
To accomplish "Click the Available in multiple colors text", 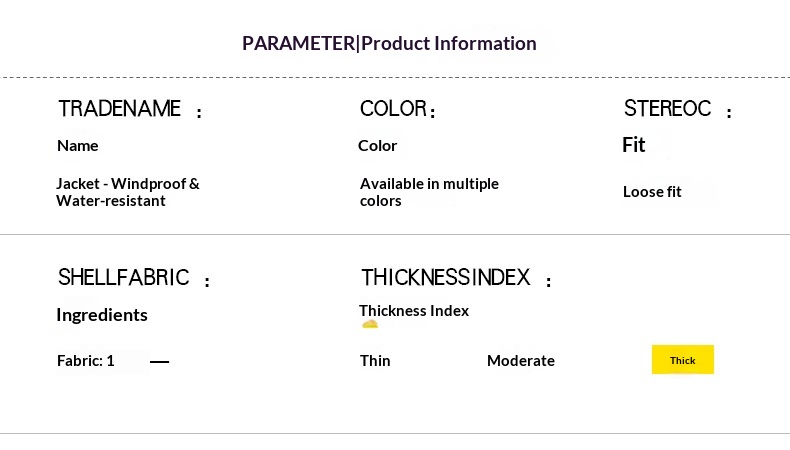I will 428,192.
